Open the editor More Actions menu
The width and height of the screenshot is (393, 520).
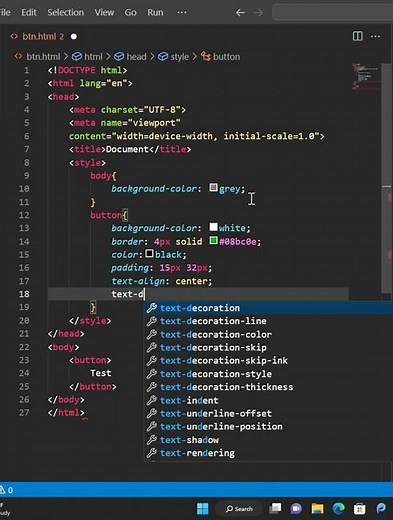point(375,36)
